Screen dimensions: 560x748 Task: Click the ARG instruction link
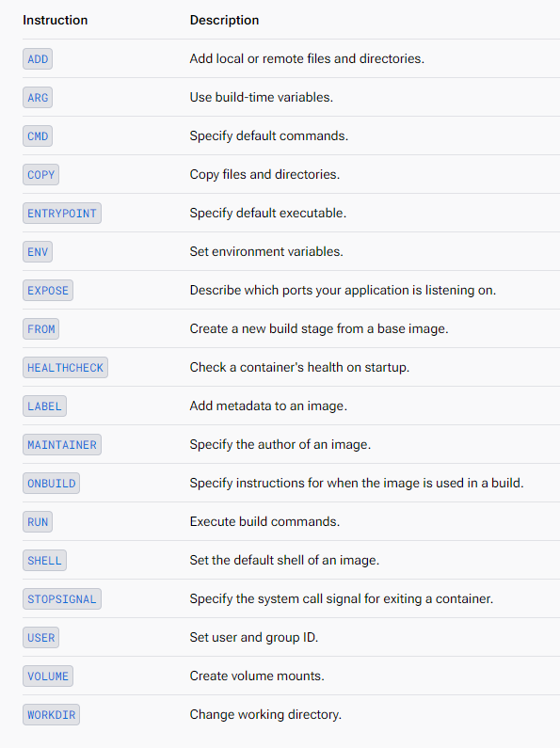pos(38,98)
